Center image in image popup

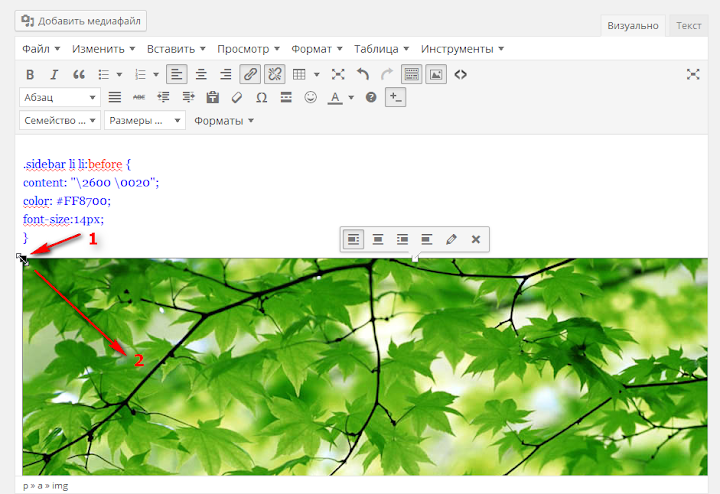pyautogui.click(x=378, y=239)
